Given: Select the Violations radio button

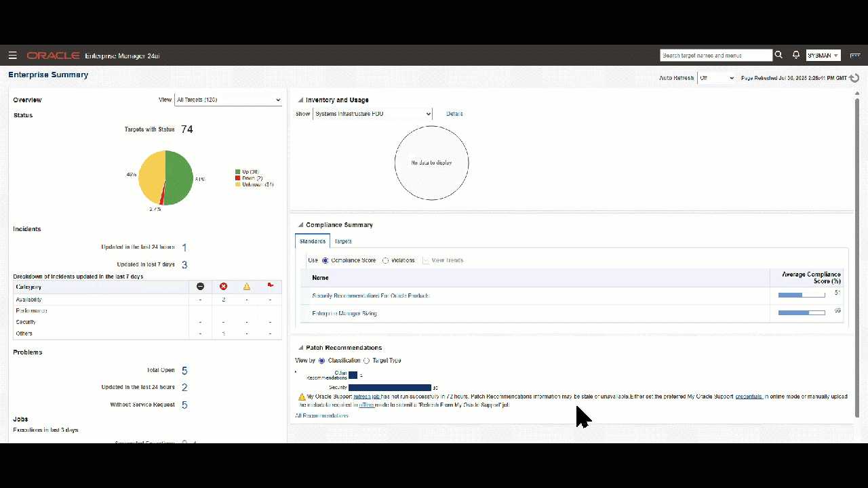Looking at the screenshot, I should [x=386, y=260].
